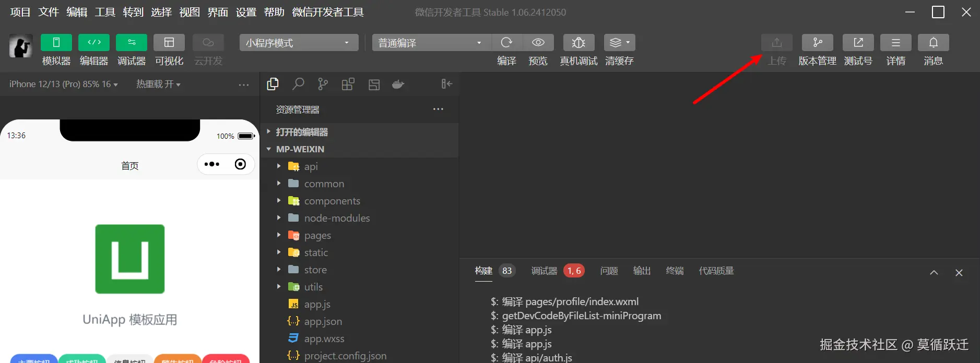Expand the utils folder
Image resolution: width=980 pixels, height=363 pixels.
coord(359,287)
